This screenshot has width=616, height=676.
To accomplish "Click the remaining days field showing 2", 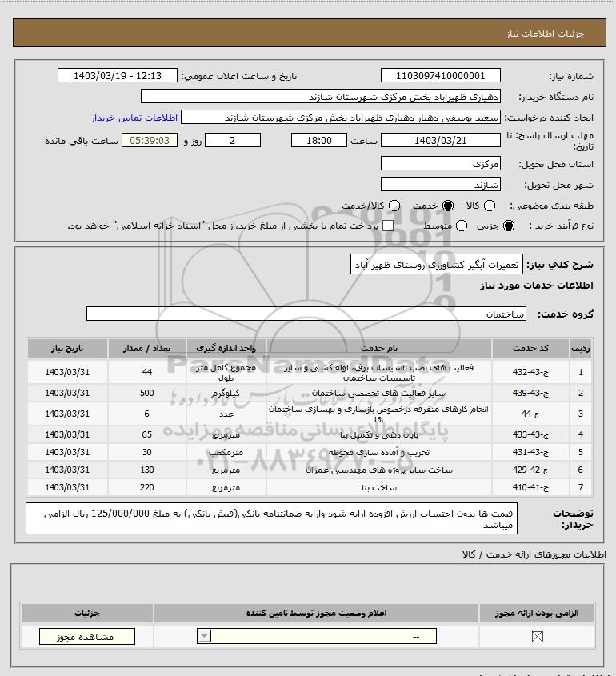I will tap(233, 140).
